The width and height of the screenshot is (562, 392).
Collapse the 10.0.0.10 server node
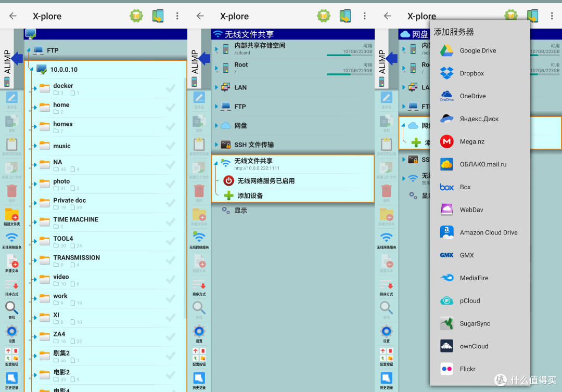point(32,69)
